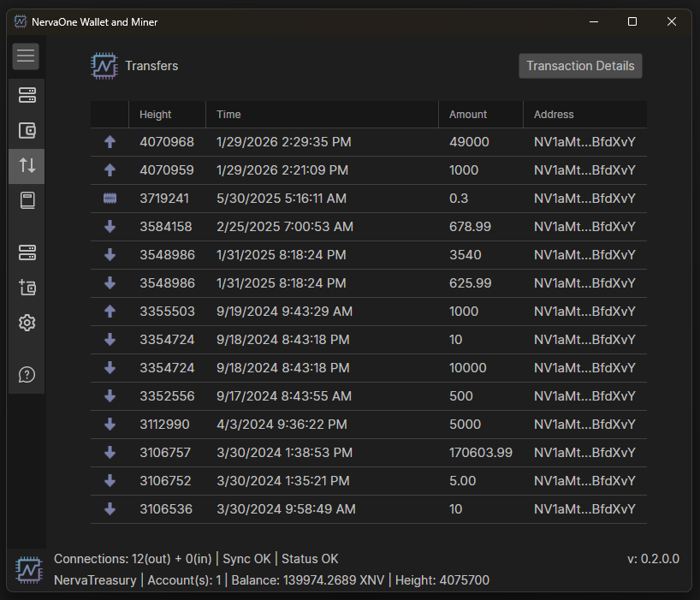
Task: Open the About help question mark icon
Action: [27, 375]
